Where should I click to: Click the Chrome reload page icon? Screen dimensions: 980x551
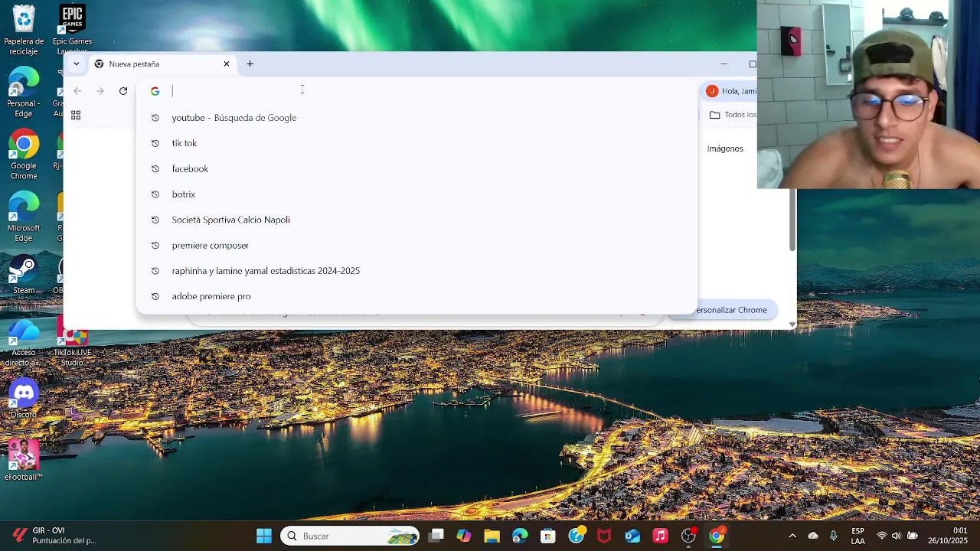click(x=123, y=91)
